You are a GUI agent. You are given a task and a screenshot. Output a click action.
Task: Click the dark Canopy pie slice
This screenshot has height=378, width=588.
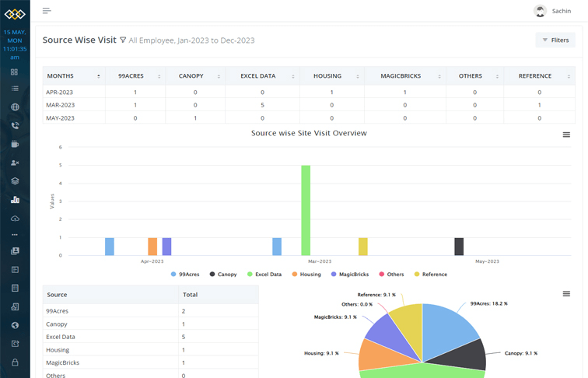click(x=463, y=355)
